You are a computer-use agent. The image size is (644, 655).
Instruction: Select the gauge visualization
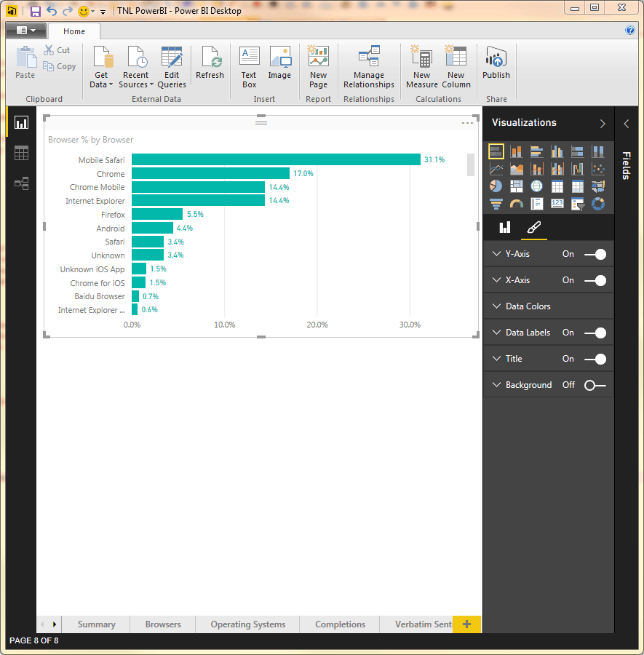pyautogui.click(x=516, y=204)
